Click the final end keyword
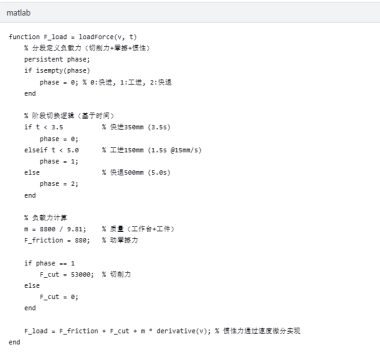This screenshot has width=380, height=360. (14, 342)
